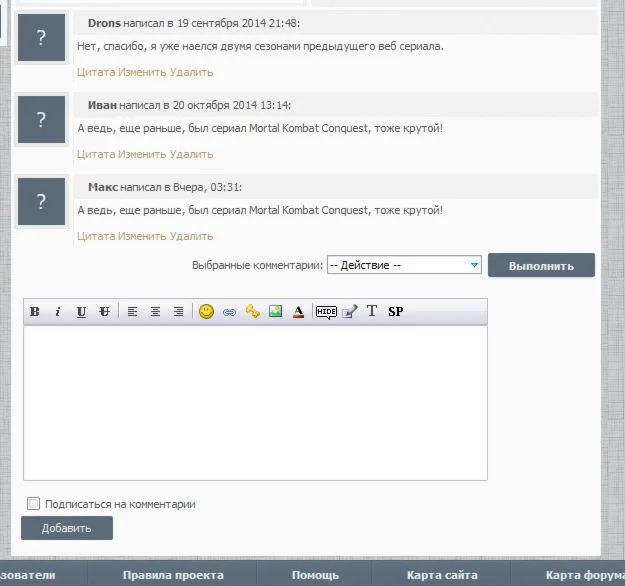Insert hidden text with HIDE icon
This screenshot has width=625, height=586.
click(326, 312)
